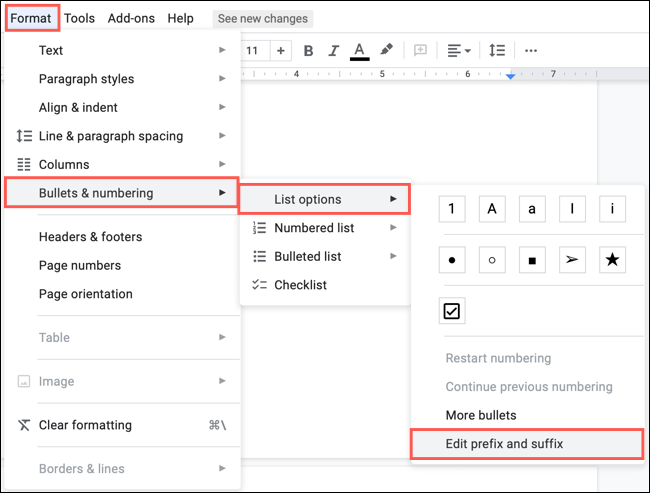650x493 pixels.
Task: Open the text color picker
Action: point(360,50)
